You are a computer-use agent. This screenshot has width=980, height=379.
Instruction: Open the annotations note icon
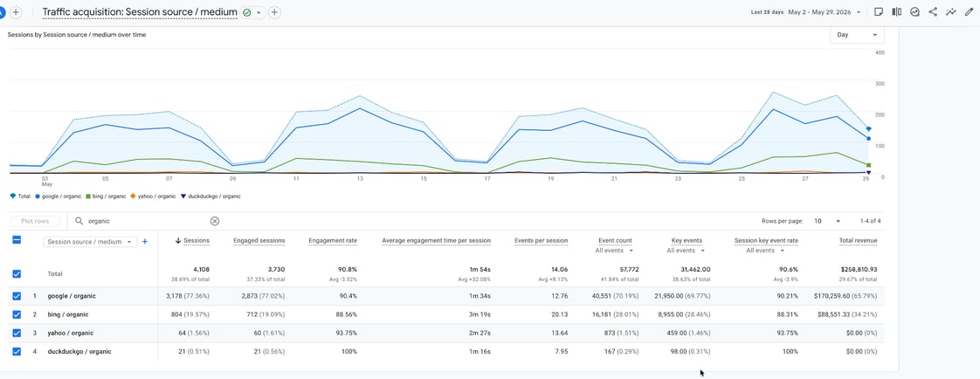(x=879, y=12)
